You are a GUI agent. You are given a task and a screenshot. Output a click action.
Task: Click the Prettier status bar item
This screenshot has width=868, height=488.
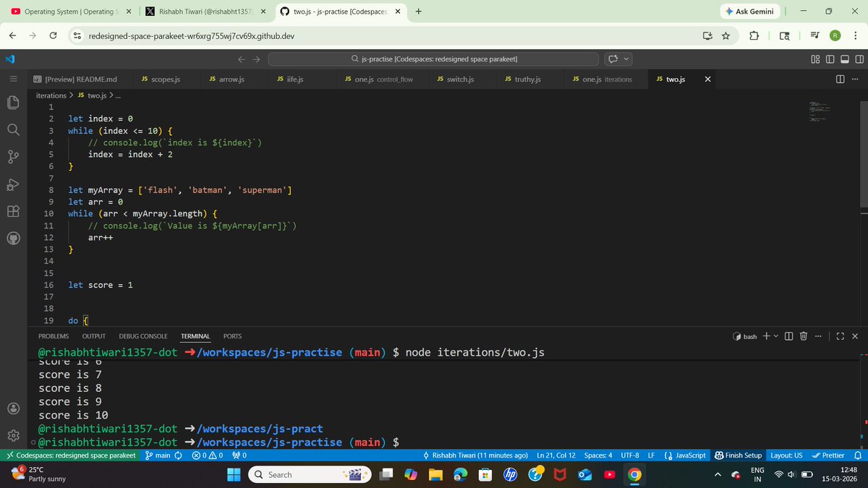[x=828, y=455]
